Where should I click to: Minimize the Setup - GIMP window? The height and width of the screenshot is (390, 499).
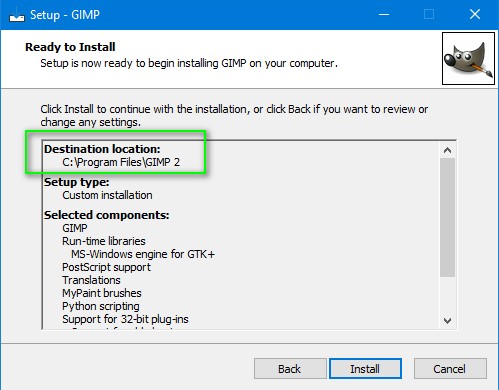click(384, 15)
